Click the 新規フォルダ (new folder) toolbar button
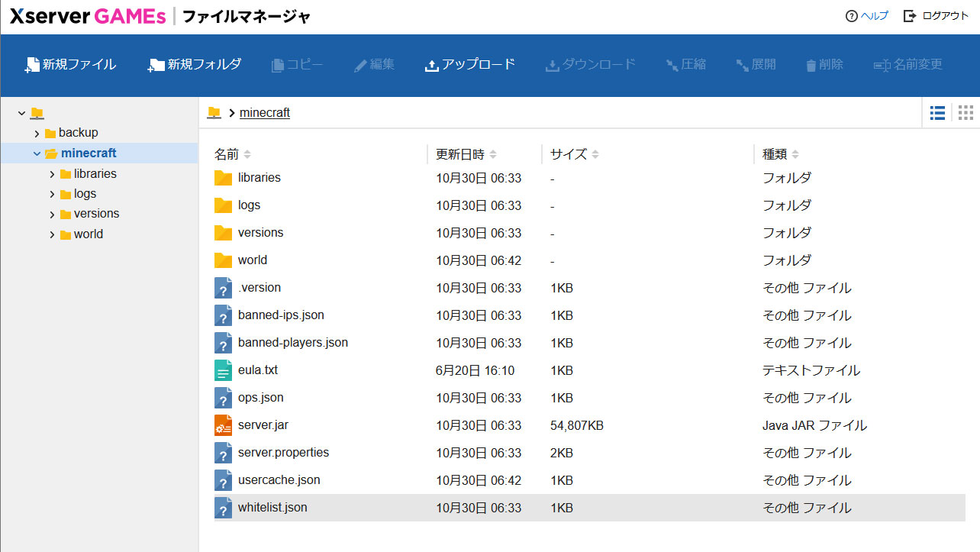980x552 pixels. (195, 65)
